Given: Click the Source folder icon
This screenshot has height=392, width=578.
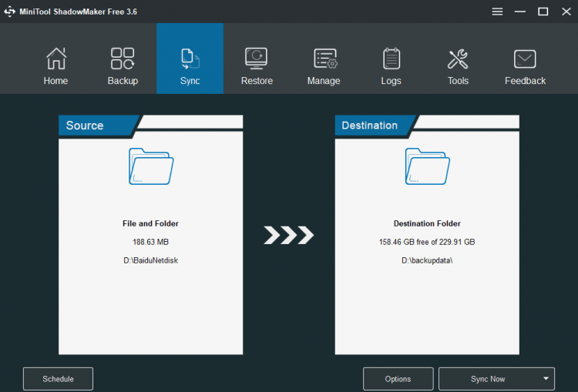Looking at the screenshot, I should (151, 166).
